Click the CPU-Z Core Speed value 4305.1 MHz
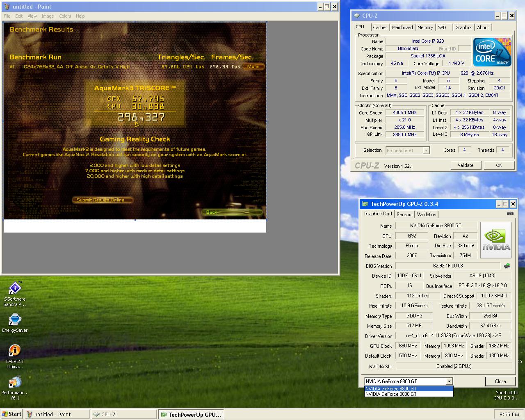The width and height of the screenshot is (525, 420). pyautogui.click(x=404, y=112)
